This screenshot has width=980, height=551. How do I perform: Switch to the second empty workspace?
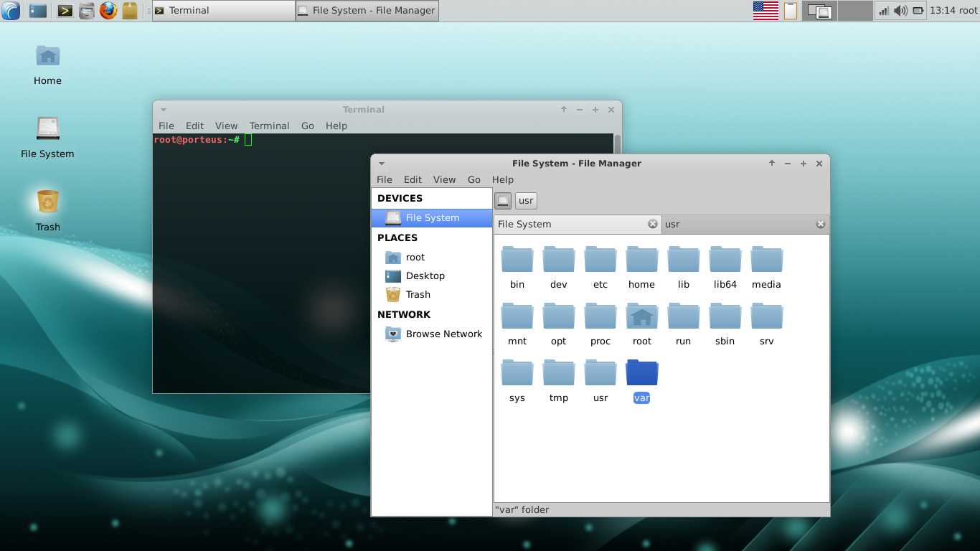click(854, 11)
